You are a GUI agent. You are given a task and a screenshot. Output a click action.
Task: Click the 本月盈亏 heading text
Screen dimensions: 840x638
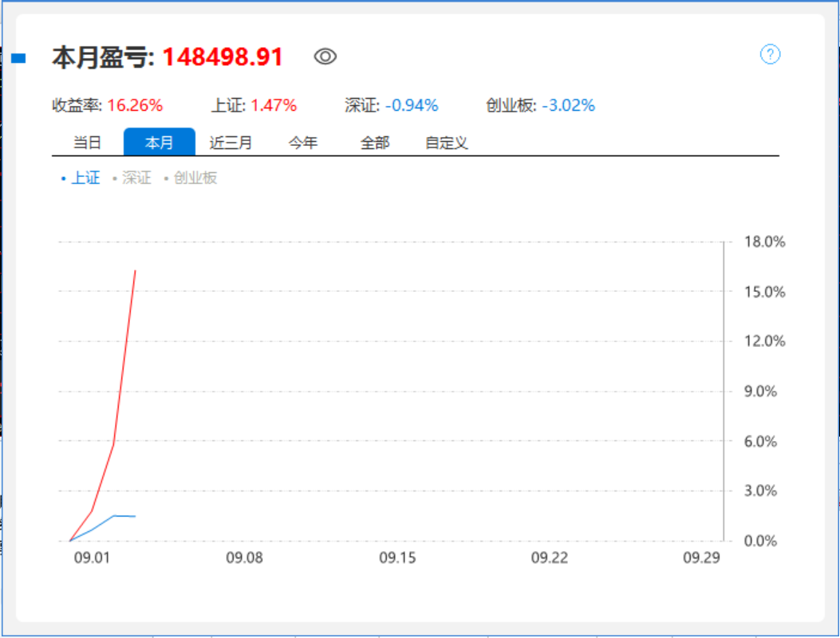(x=103, y=57)
